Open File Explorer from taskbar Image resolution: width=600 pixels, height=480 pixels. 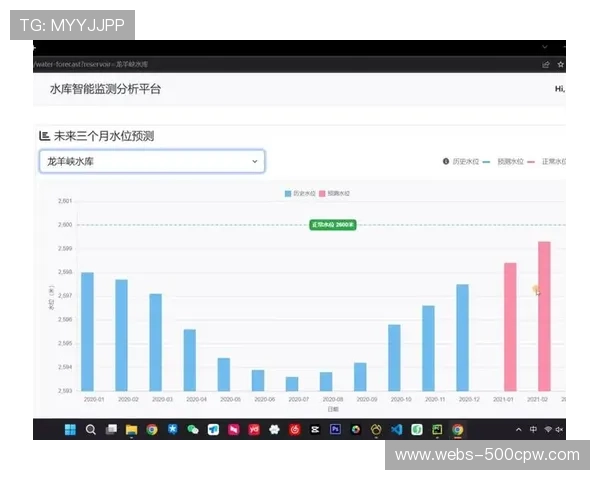[131, 429]
